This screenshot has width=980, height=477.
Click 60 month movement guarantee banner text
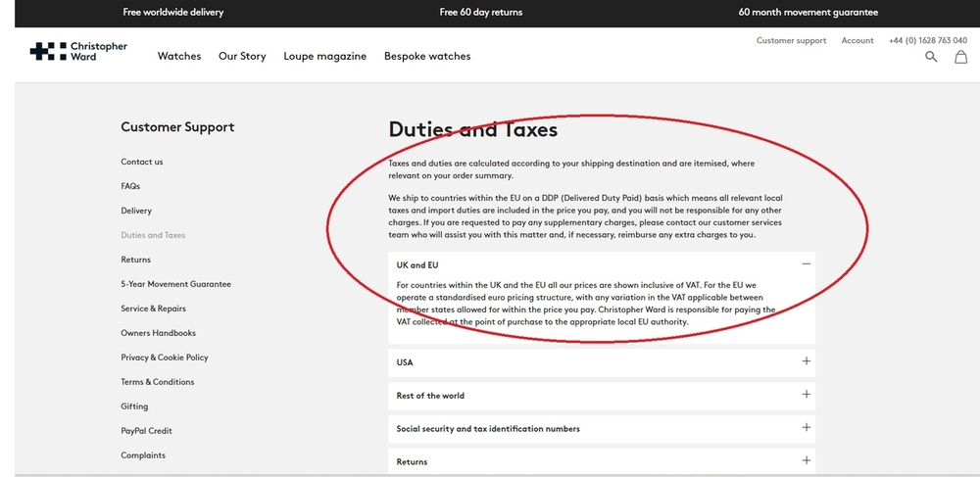tap(808, 12)
